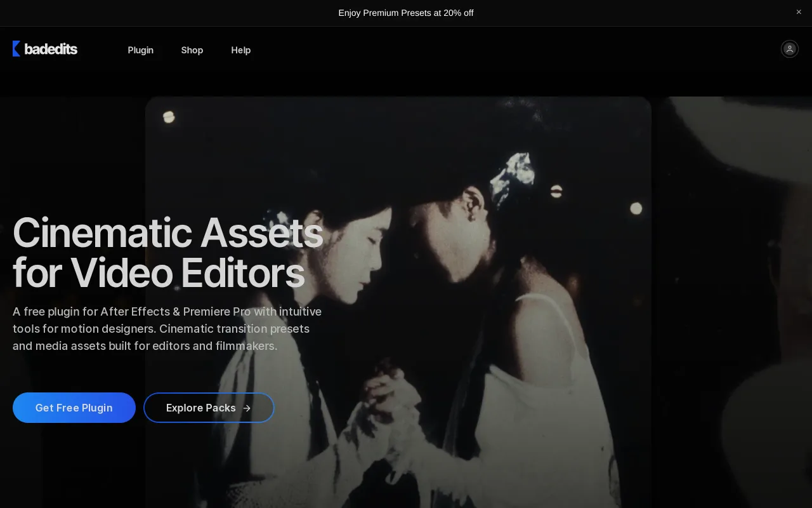
Task: Click the Explore Packs button
Action: [x=209, y=408]
